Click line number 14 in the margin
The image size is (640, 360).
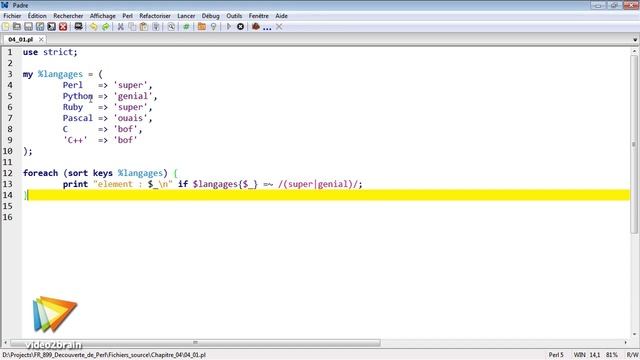pos(8,195)
